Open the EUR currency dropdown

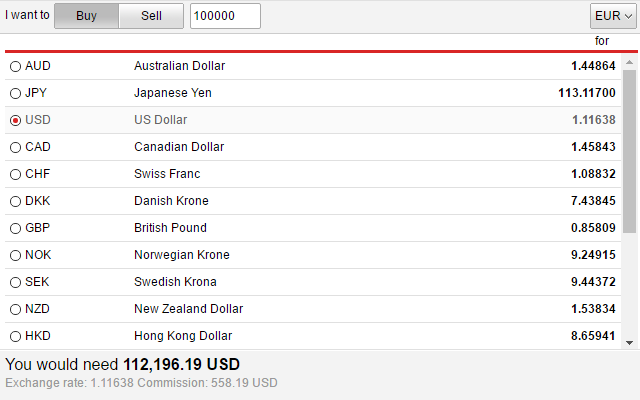613,16
